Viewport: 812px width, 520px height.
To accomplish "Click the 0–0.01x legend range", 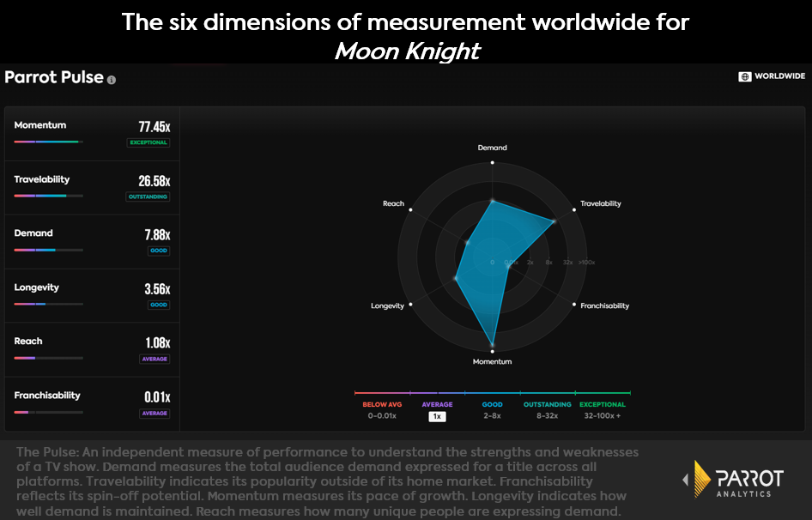I will 382,416.
